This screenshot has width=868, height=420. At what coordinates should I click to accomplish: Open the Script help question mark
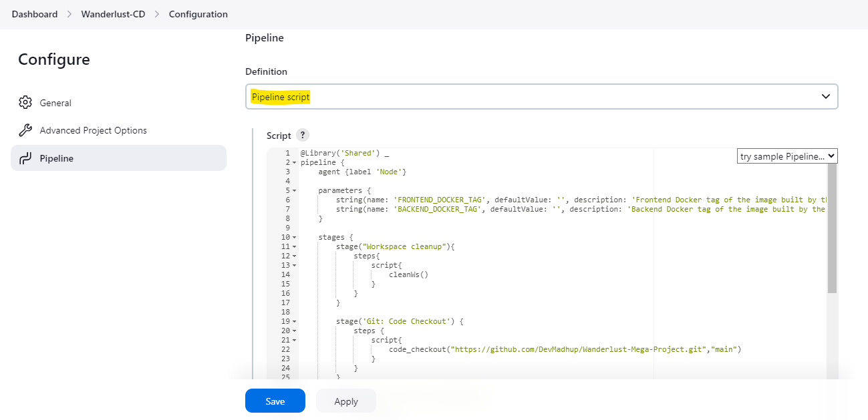pyautogui.click(x=302, y=135)
